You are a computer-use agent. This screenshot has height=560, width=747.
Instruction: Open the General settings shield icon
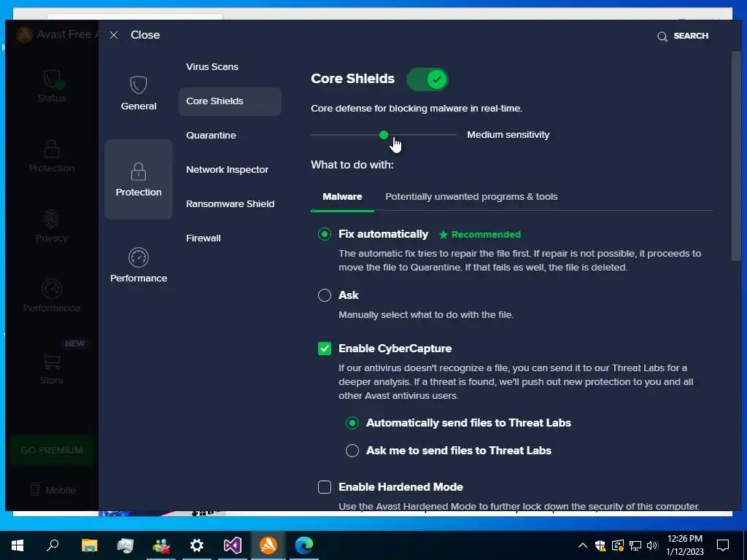138,85
